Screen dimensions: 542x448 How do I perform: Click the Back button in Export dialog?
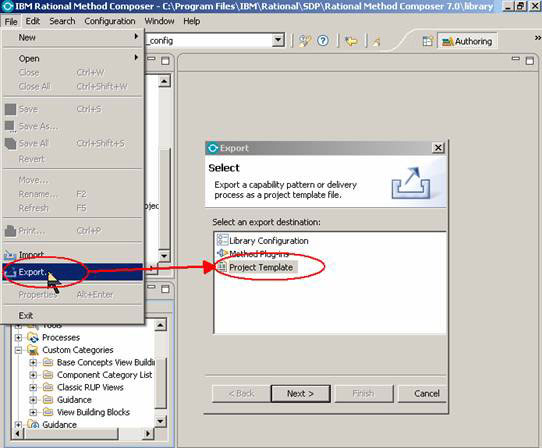pos(241,394)
